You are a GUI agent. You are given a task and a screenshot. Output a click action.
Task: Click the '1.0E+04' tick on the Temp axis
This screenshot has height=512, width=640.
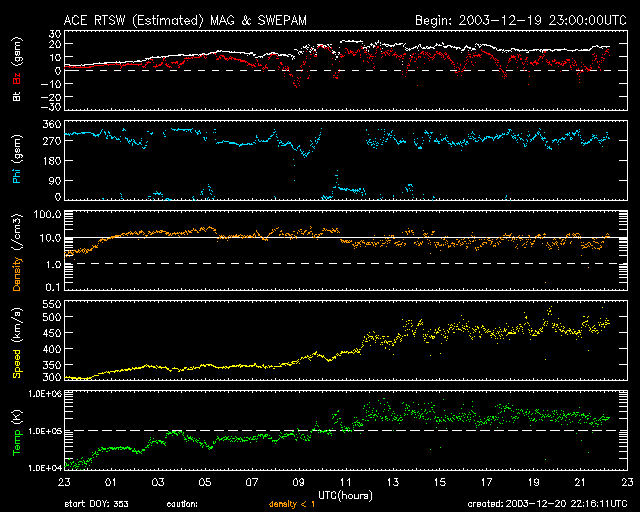click(45, 468)
